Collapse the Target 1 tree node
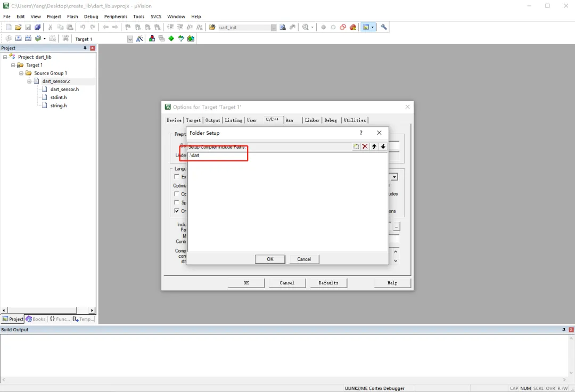This screenshot has height=392, width=575. [13, 66]
